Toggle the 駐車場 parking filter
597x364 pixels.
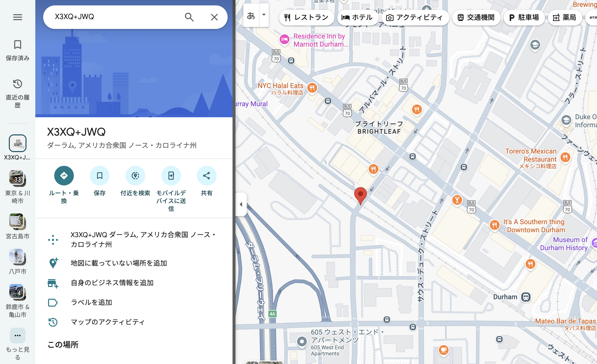pyautogui.click(x=524, y=17)
